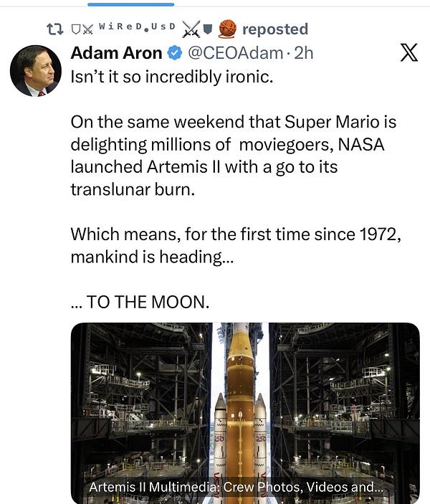The image size is (430, 504).
Task: Open the Artemis rocket image thumbnail
Action: coord(244,401)
